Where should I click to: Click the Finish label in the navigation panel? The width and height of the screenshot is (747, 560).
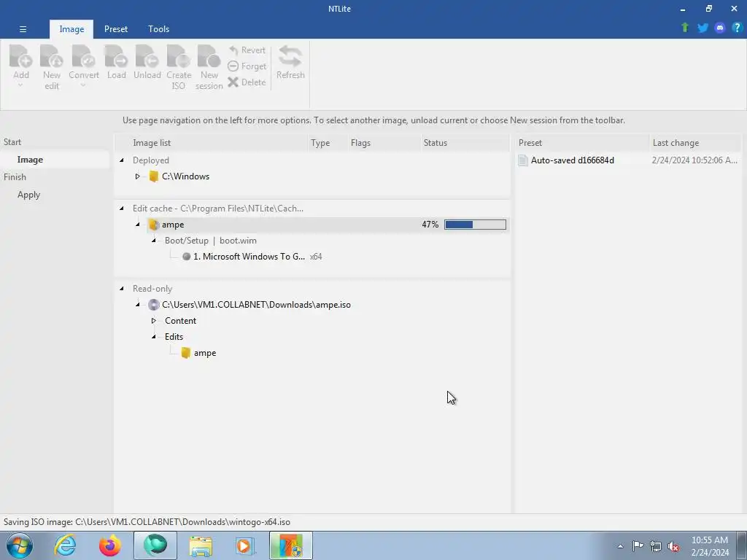pos(15,177)
